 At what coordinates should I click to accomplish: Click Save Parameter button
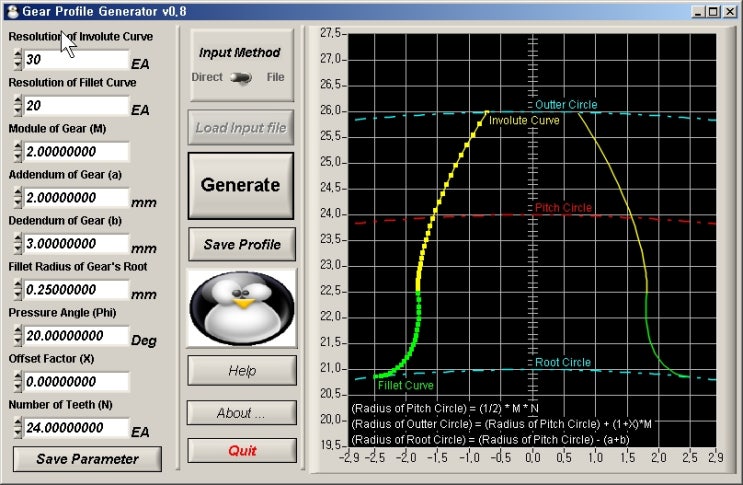[87, 459]
